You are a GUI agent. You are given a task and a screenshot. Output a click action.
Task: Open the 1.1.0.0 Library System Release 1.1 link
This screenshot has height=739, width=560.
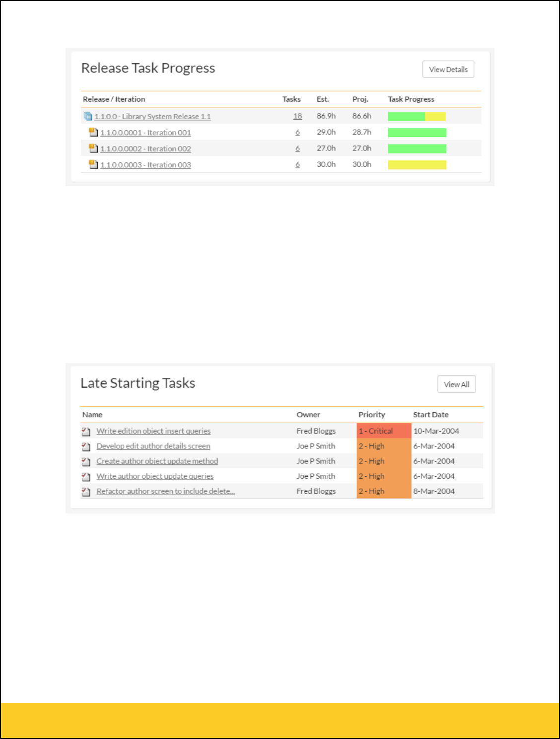[x=152, y=117]
